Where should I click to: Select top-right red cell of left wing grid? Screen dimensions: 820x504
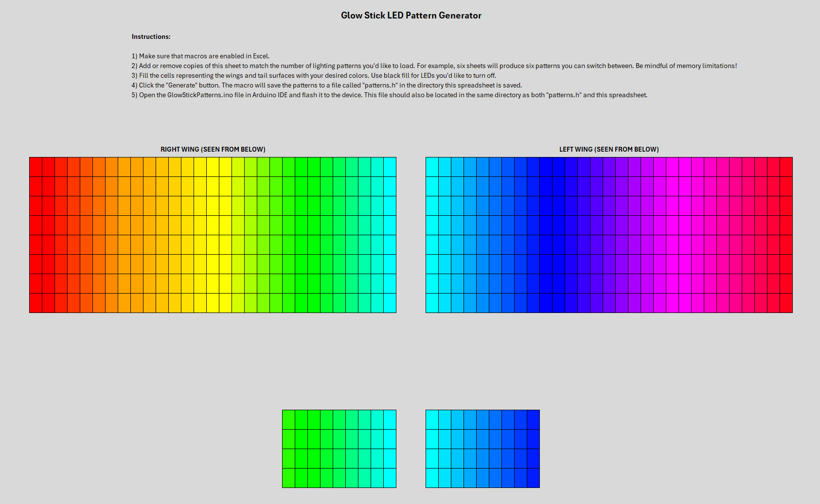pyautogui.click(x=786, y=167)
